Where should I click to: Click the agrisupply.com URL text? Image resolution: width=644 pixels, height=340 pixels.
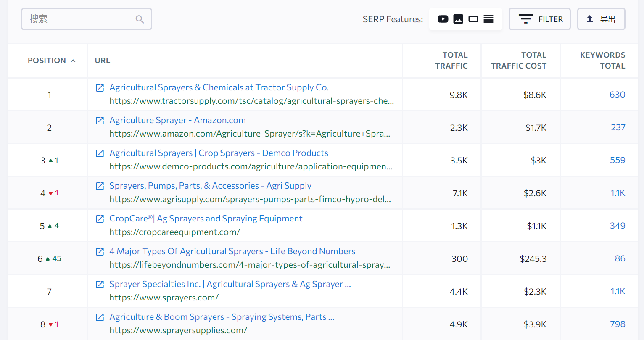click(250, 199)
